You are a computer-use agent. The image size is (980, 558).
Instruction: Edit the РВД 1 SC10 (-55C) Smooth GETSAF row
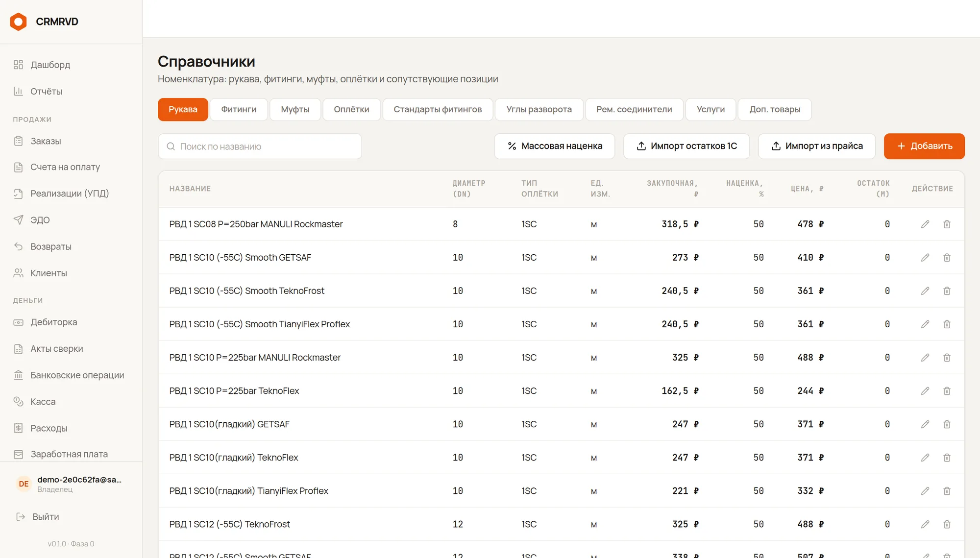925,258
